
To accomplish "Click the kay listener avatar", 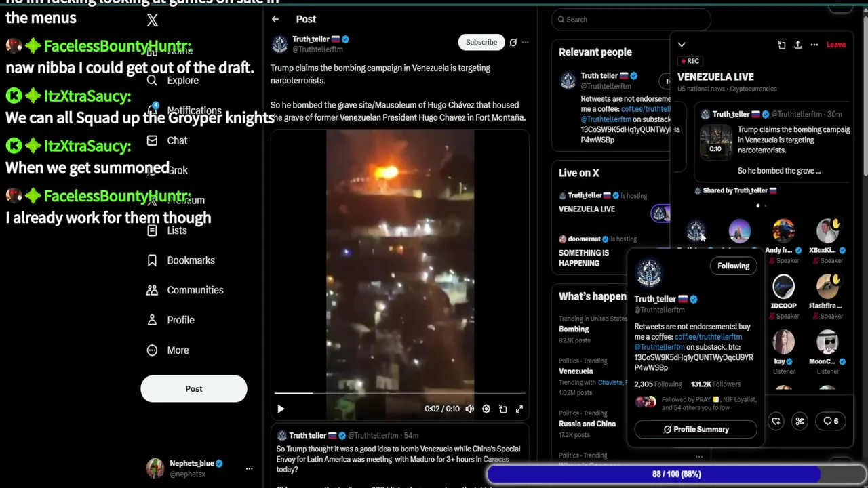I will click(x=783, y=342).
